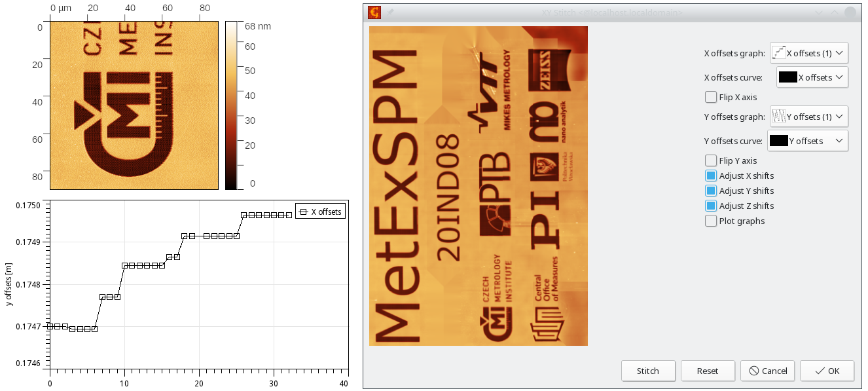Cancel the XY Stitch dialog
The width and height of the screenshot is (868, 391).
click(x=767, y=371)
